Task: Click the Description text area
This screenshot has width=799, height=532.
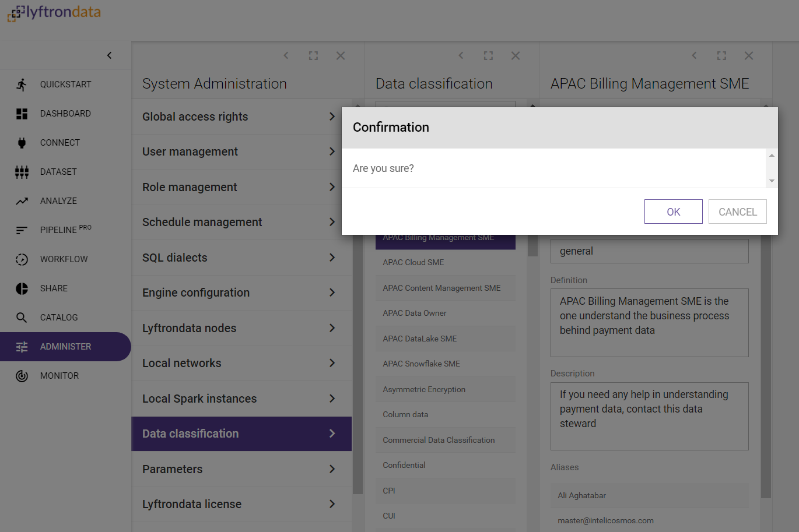Action: [650, 416]
